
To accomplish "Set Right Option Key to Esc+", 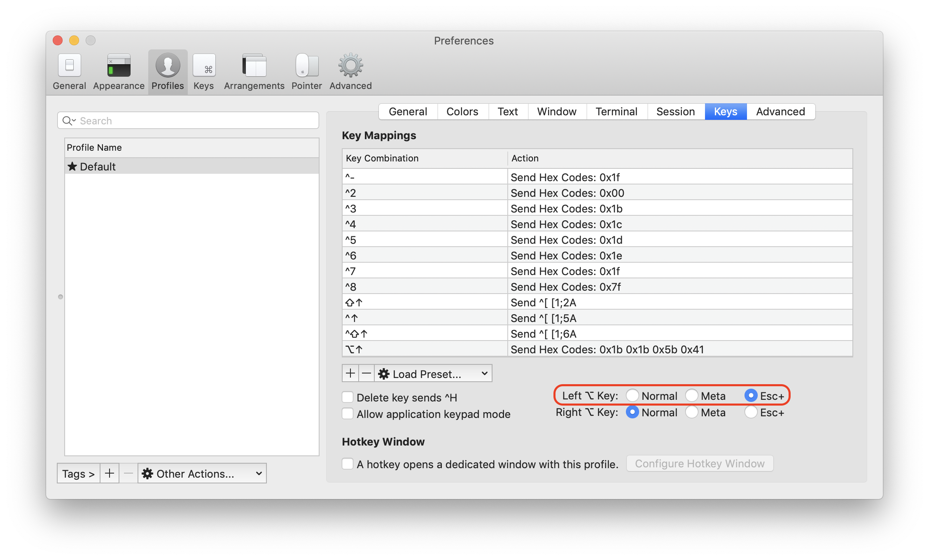I will [751, 412].
